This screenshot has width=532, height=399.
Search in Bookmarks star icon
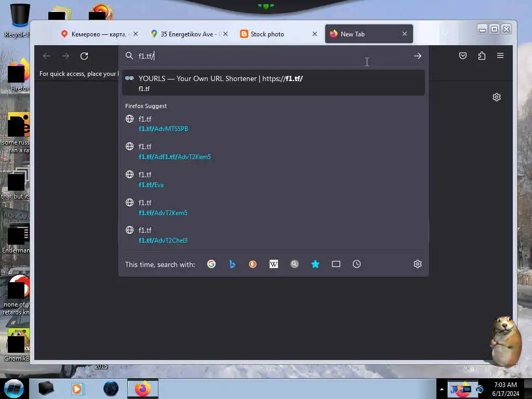pyautogui.click(x=315, y=264)
